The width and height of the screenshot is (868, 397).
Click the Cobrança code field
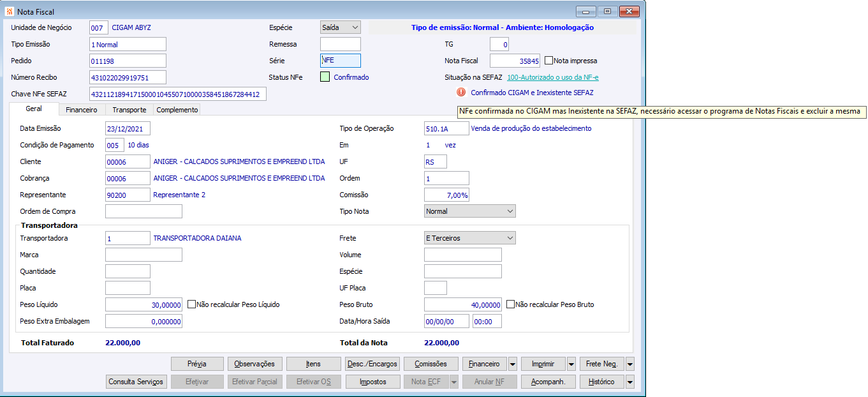click(128, 178)
